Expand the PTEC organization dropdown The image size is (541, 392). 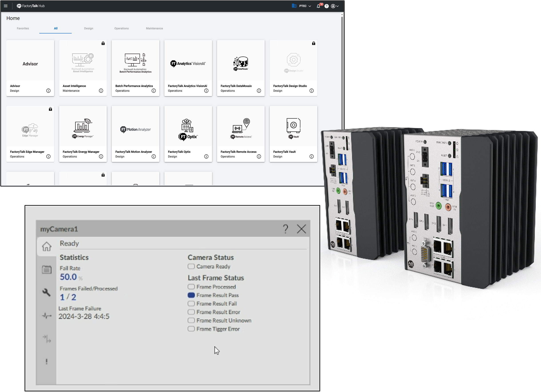pyautogui.click(x=305, y=6)
